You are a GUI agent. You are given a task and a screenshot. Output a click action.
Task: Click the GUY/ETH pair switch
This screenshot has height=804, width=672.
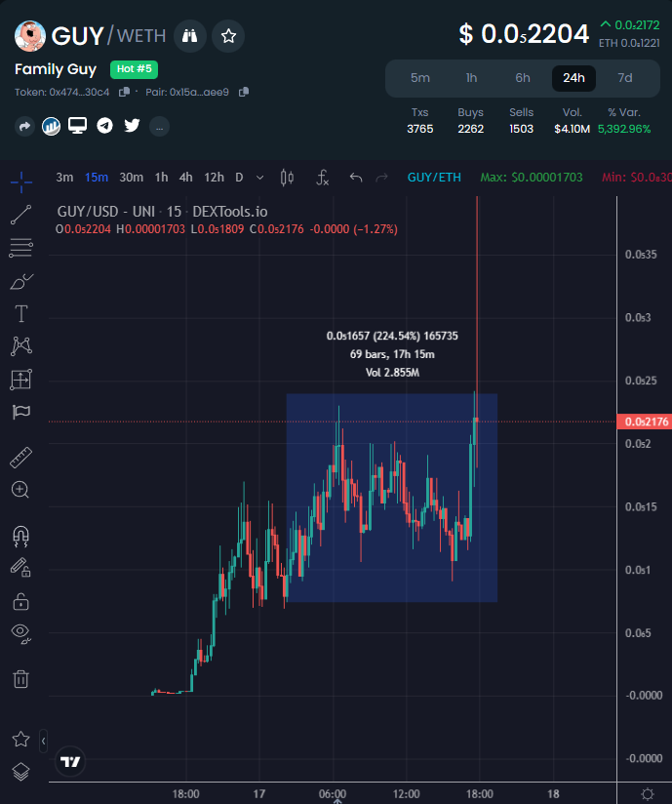pos(434,178)
